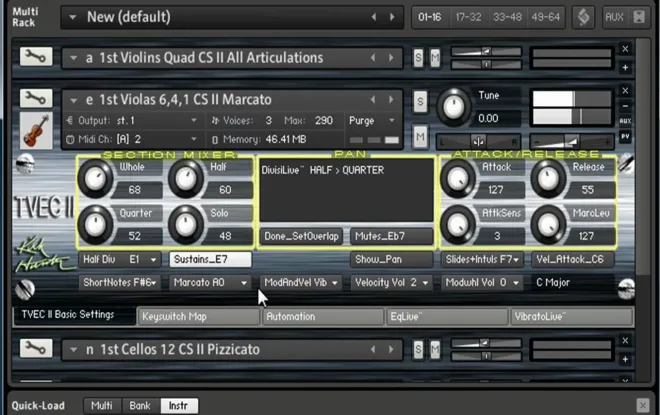Open the ShortNotes F#6 dropdown
660x415 pixels.
[x=120, y=282]
